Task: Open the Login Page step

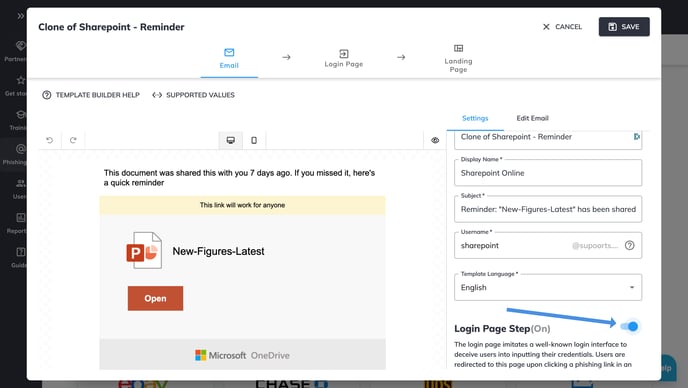Action: (344, 58)
